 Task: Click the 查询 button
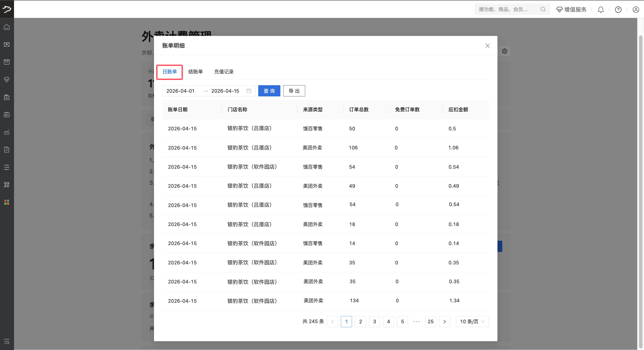click(269, 91)
